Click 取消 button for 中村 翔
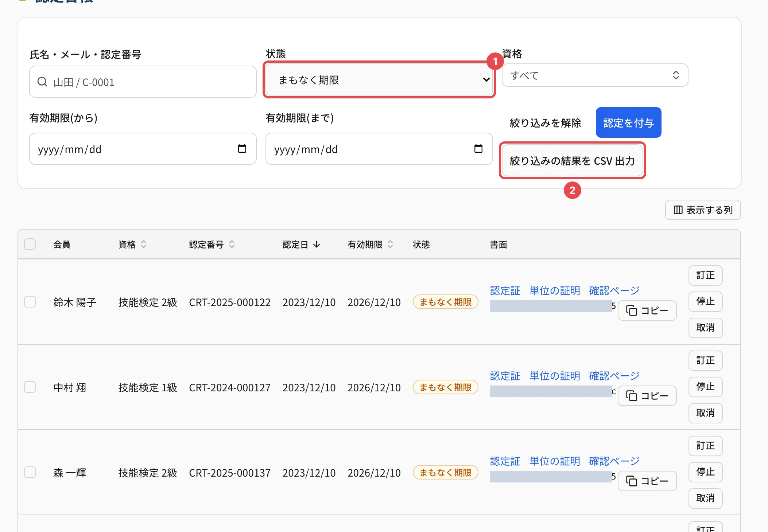This screenshot has width=768, height=532. (706, 413)
